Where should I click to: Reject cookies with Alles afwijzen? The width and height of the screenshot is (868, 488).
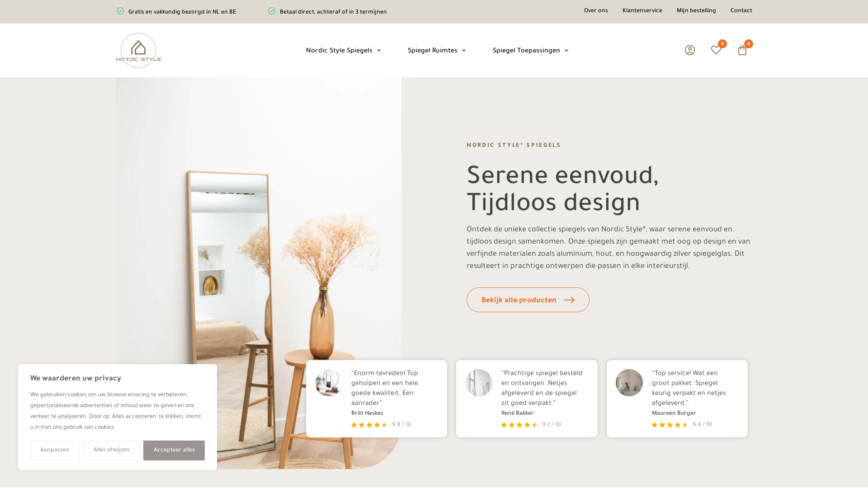pos(112,450)
